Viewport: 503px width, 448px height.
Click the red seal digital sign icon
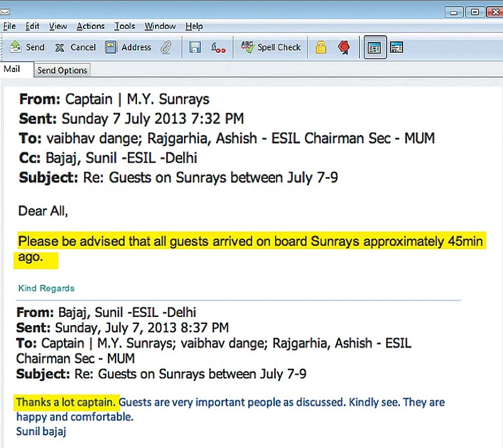point(344,48)
